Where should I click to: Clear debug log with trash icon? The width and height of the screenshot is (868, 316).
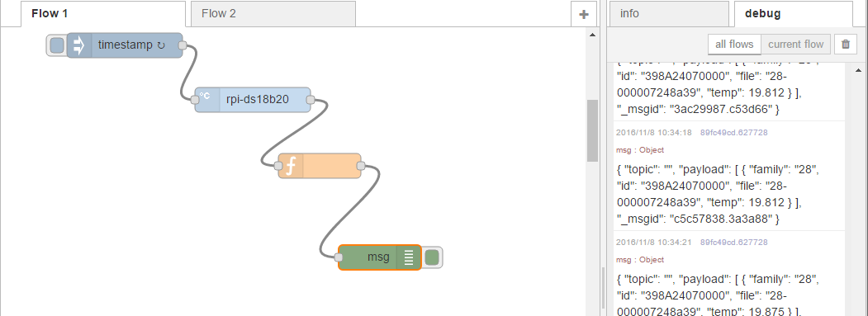pos(846,45)
